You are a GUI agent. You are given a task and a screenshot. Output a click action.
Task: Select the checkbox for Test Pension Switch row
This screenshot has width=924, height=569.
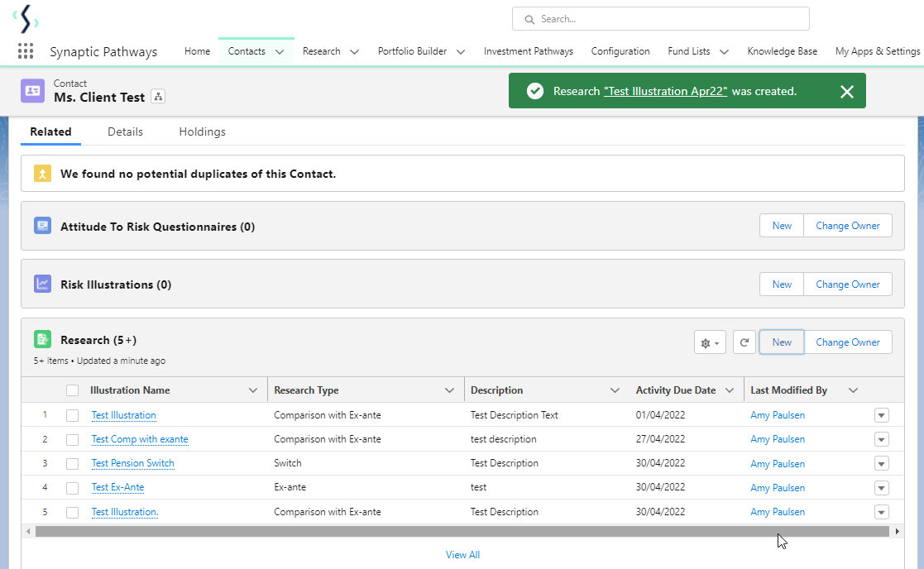[73, 463]
